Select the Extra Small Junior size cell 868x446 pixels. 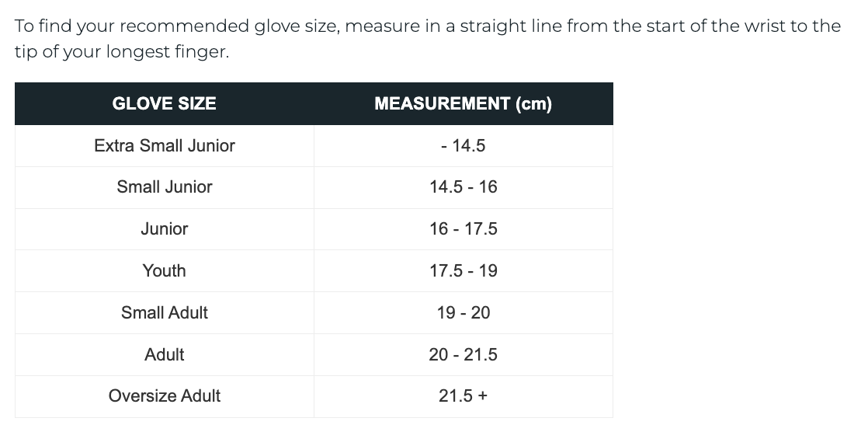(164, 146)
